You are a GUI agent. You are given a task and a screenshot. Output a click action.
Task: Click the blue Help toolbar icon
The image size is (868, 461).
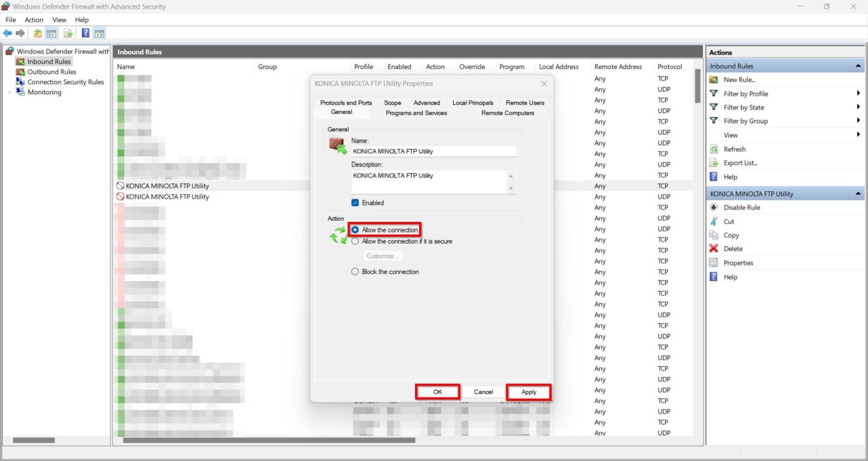[85, 34]
